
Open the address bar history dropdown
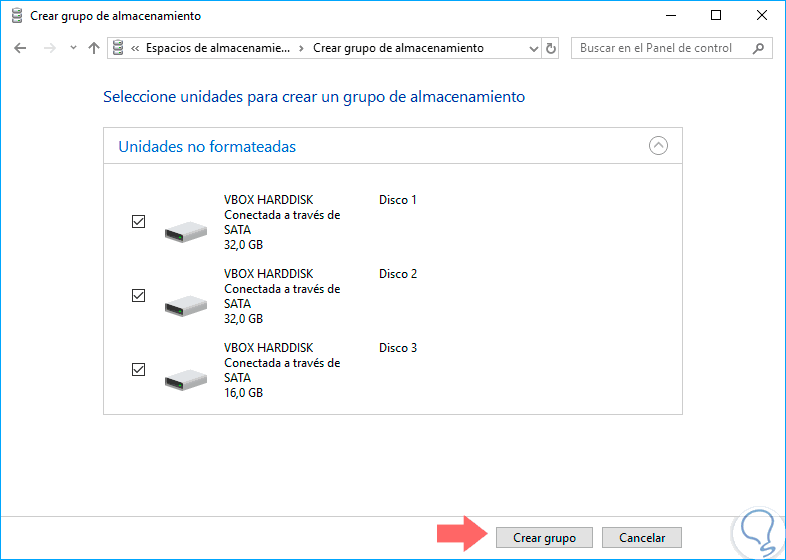pos(531,48)
